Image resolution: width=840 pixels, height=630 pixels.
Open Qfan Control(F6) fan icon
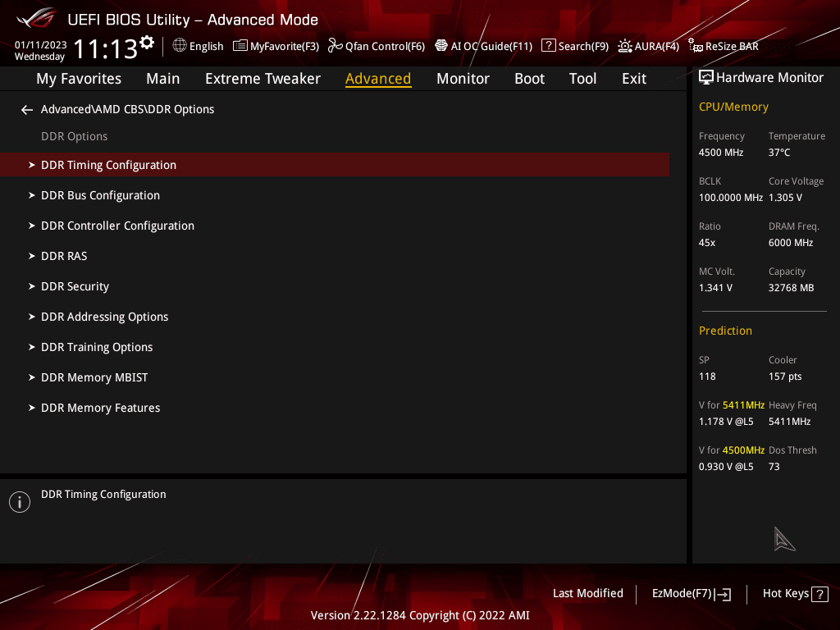pyautogui.click(x=335, y=46)
